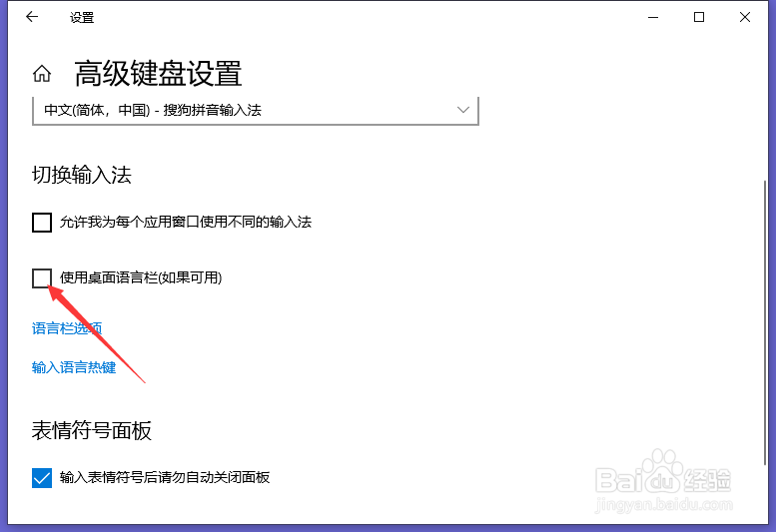This screenshot has height=532, width=776.
Task: Go back with the arrow icon
Action: coord(32,17)
